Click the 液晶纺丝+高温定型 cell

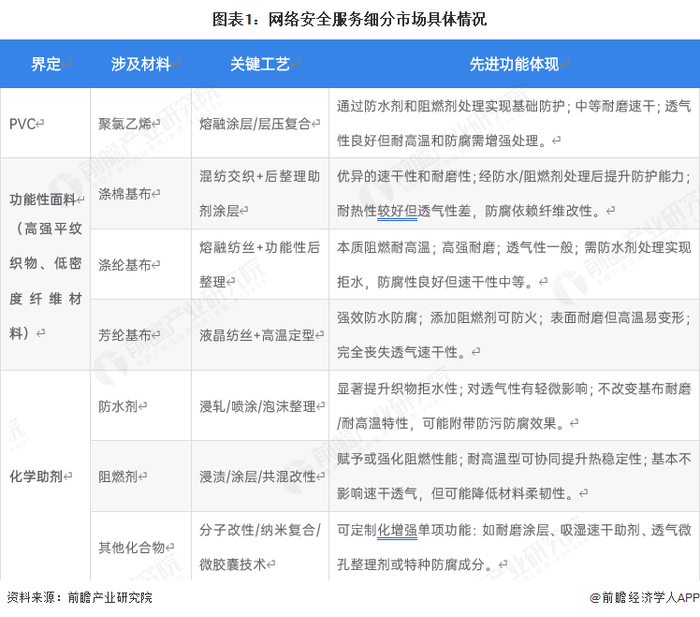(x=260, y=335)
